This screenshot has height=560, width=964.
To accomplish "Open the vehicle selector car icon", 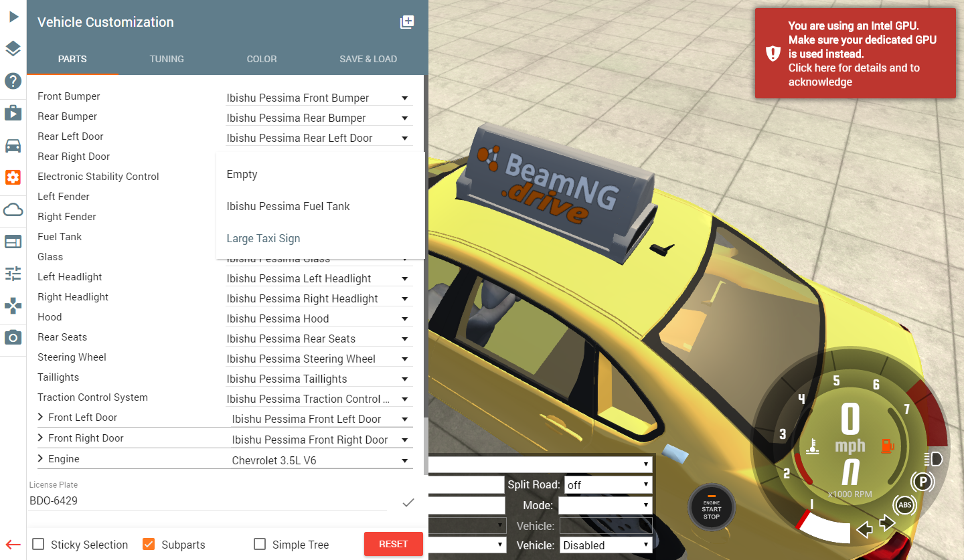I will (13, 145).
